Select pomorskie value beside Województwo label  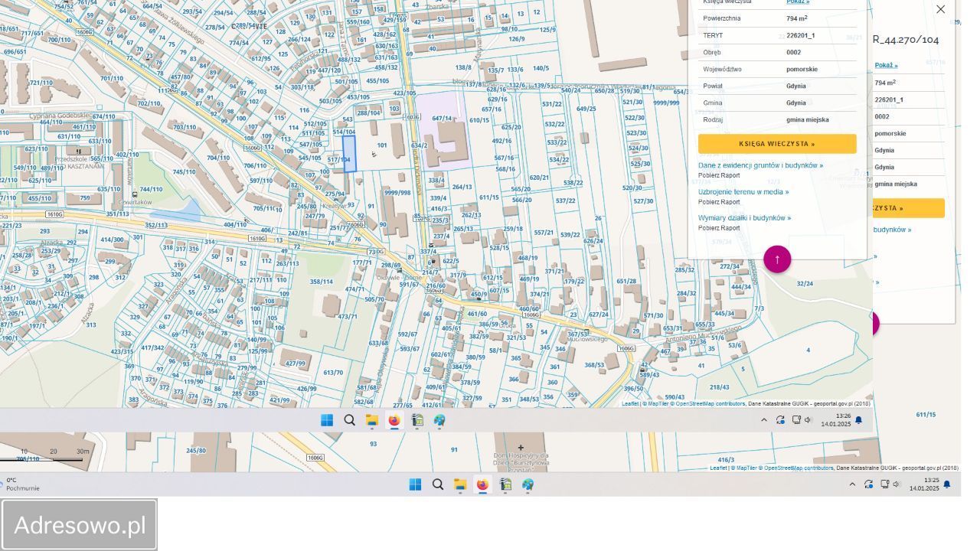point(802,69)
